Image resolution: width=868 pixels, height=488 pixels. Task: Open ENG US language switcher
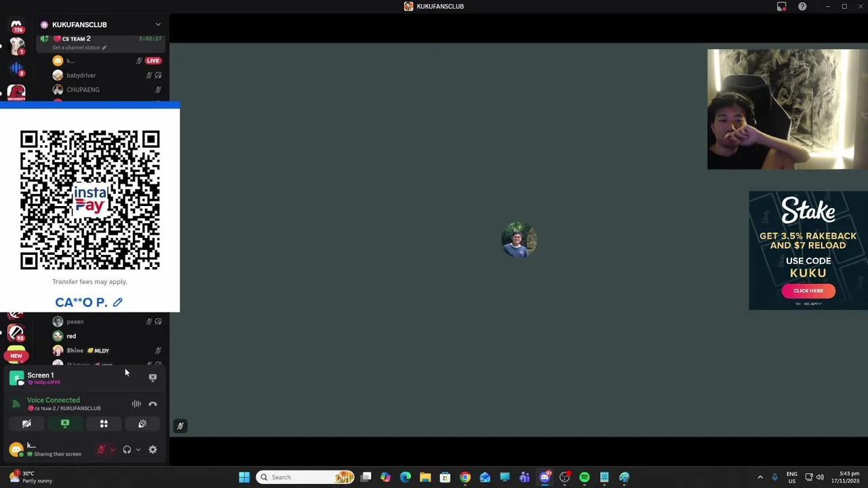click(792, 477)
